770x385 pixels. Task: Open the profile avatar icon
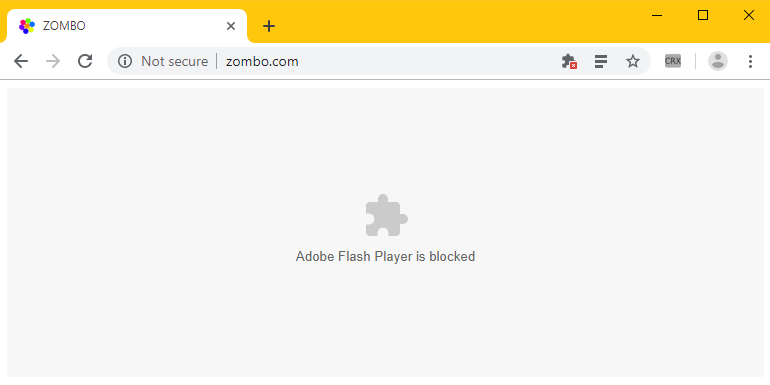717,61
